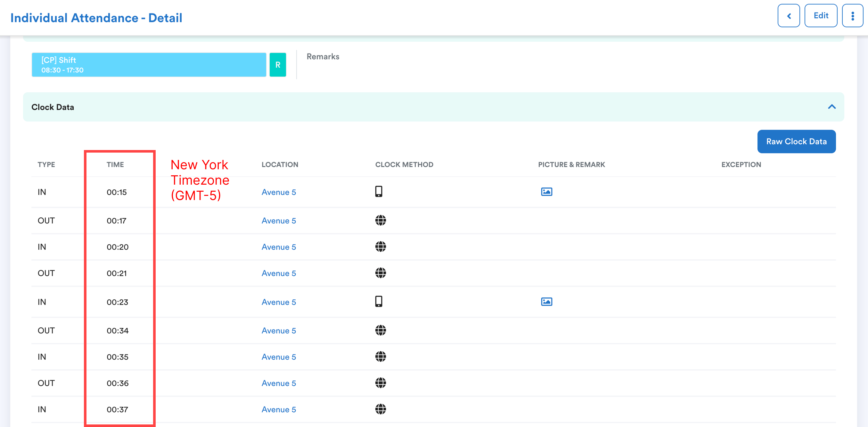868x427 pixels.
Task: Click web globe icon on 00:37 row
Action: point(381,409)
